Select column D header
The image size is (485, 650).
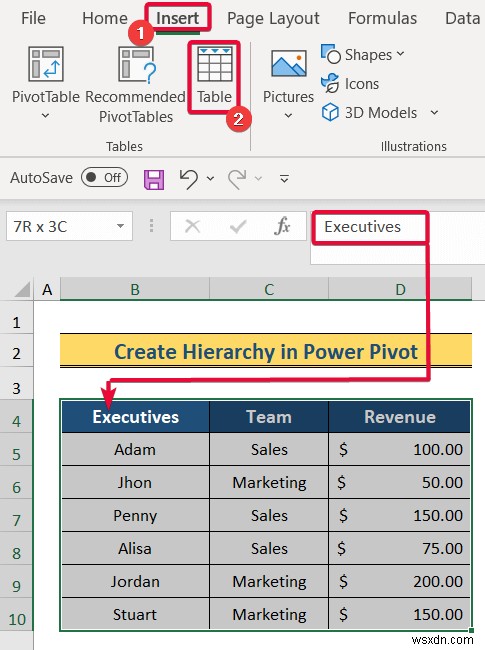click(x=400, y=289)
